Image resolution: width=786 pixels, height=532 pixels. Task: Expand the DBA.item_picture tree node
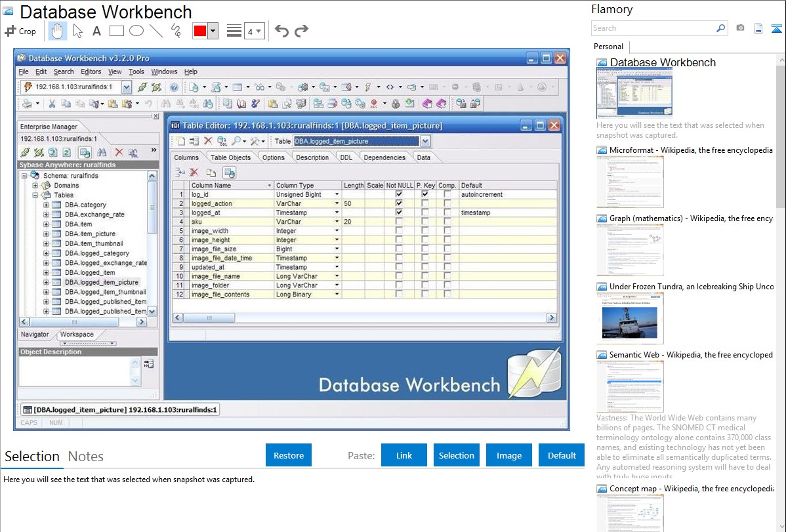[47, 234]
